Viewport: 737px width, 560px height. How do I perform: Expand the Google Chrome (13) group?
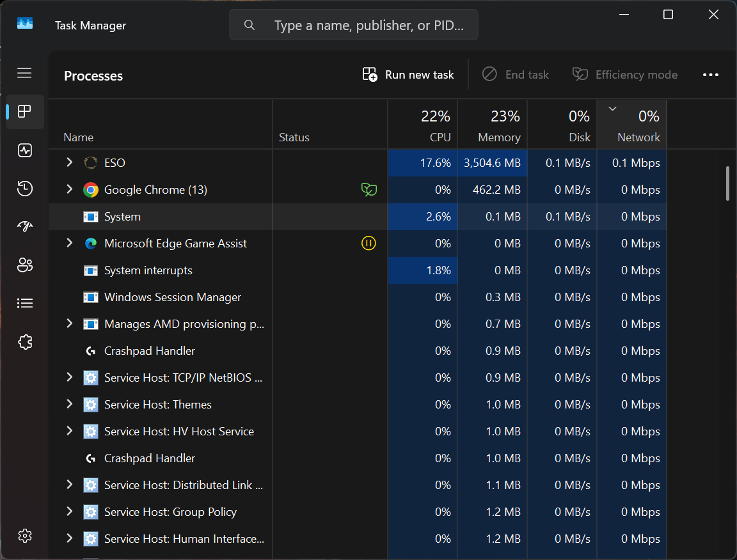pos(70,189)
